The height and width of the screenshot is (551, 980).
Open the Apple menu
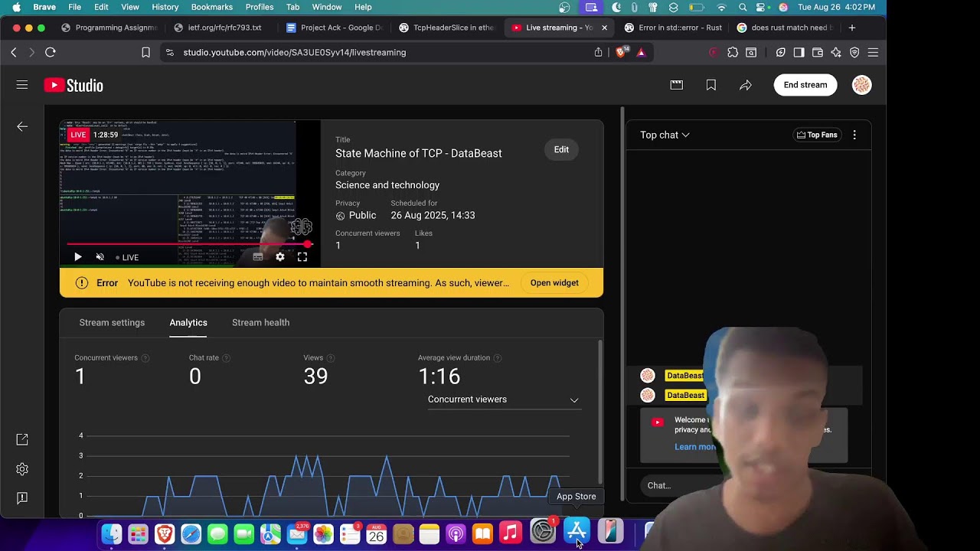[16, 7]
